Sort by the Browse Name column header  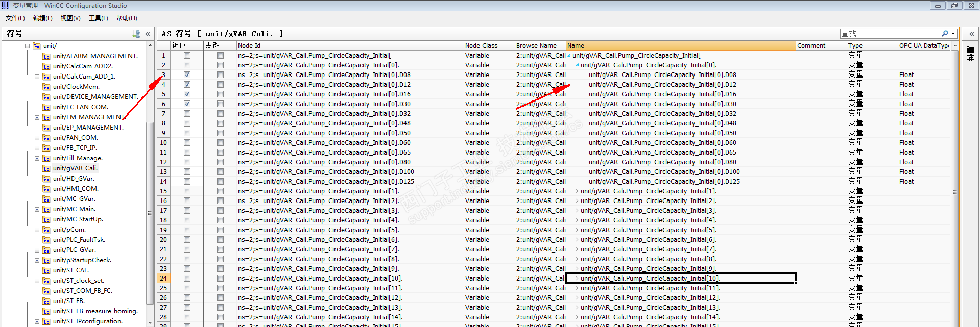click(540, 45)
